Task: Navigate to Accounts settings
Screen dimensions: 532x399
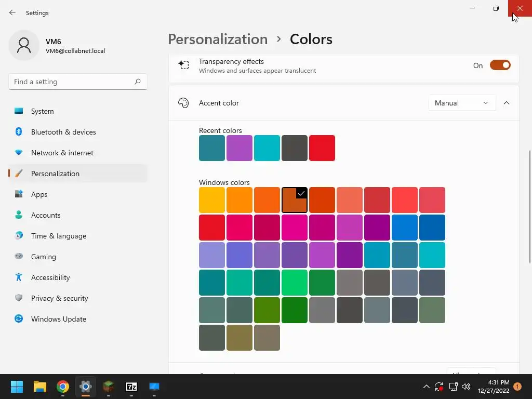Action: [x=77, y=215]
